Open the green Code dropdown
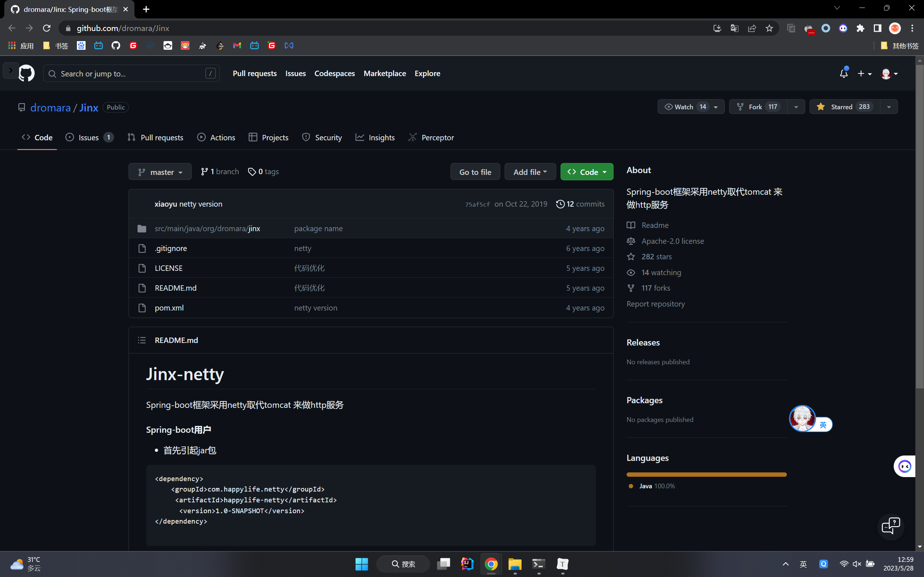Image resolution: width=924 pixels, height=577 pixels. point(587,172)
